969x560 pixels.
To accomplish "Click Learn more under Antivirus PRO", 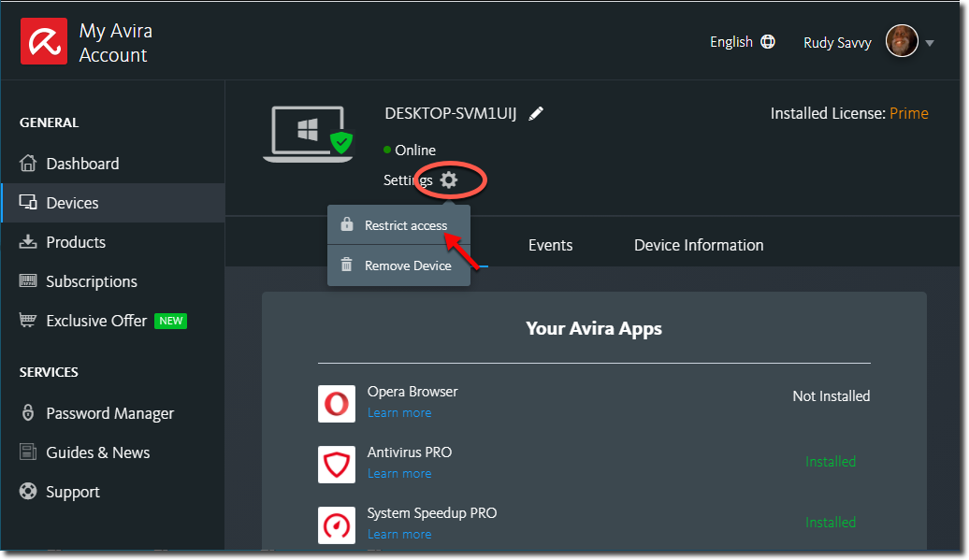I will 399,473.
